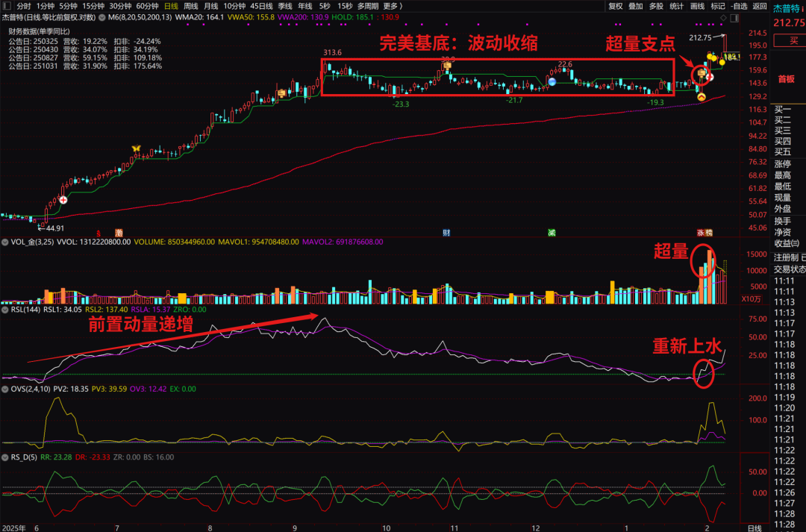Click the red up-arrow circle below the recent candle

click(x=701, y=97)
